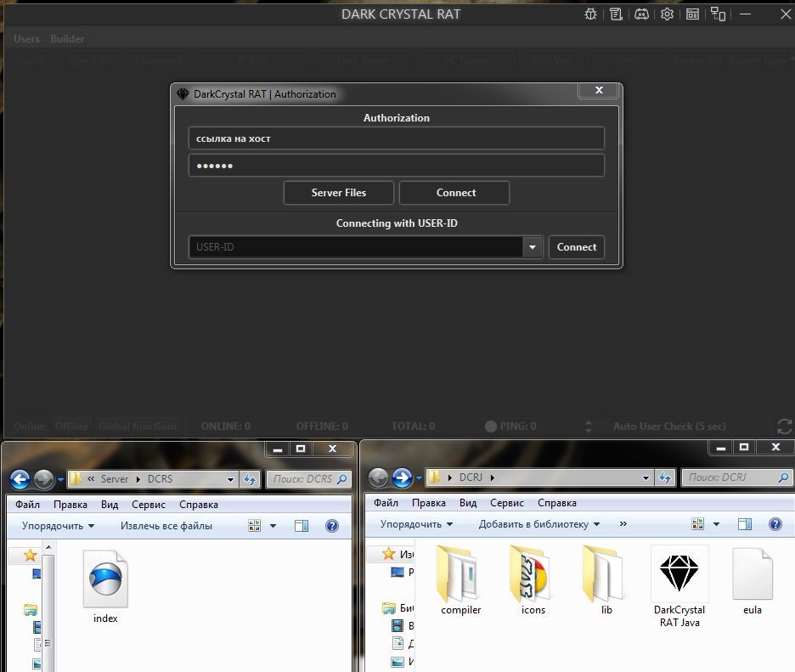Click Извлечь все файлы in DCRS window
This screenshot has width=795, height=672.
tap(166, 526)
